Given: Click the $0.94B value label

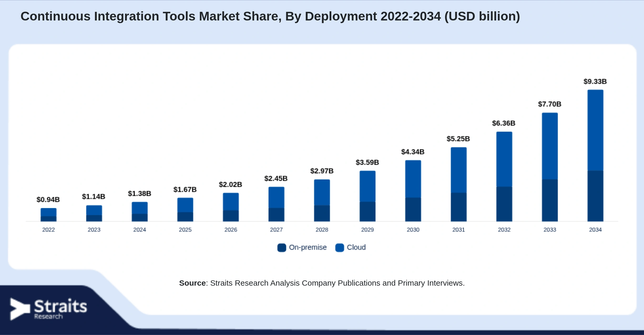Looking at the screenshot, I should tap(48, 200).
